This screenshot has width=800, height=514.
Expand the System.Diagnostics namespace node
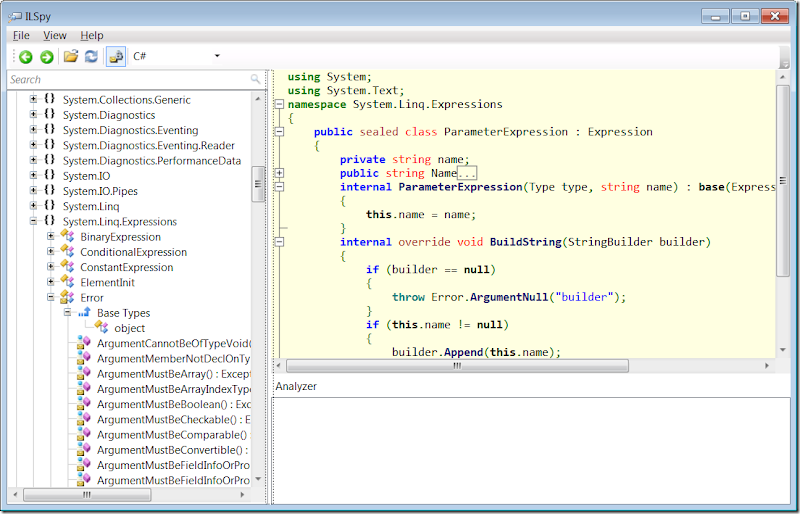click(x=33, y=115)
